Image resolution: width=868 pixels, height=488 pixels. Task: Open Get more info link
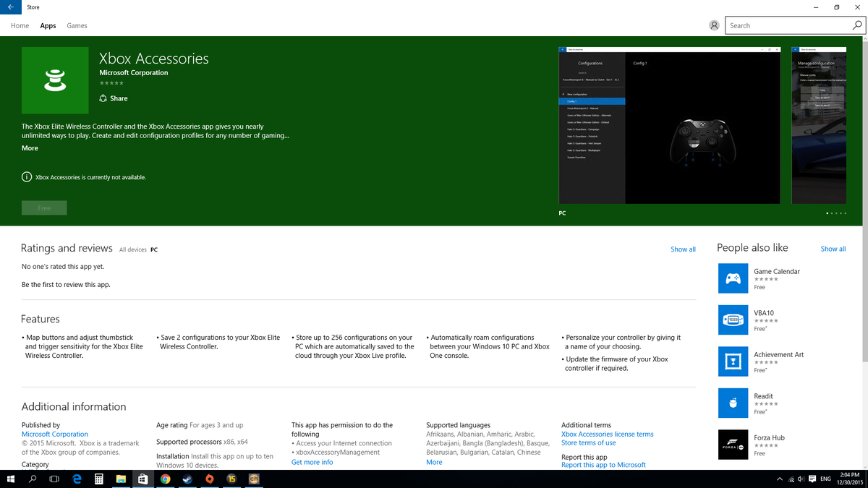[x=312, y=462]
